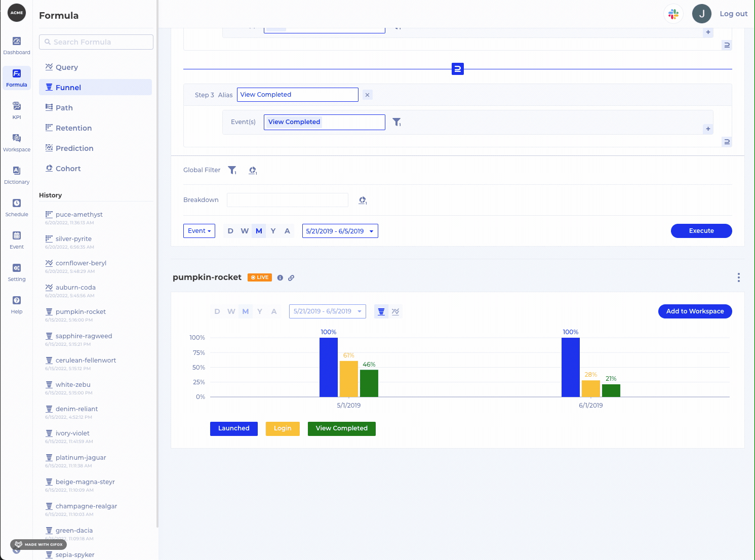Toggle the Launched legend swatch
The image size is (755, 560).
coord(234,429)
